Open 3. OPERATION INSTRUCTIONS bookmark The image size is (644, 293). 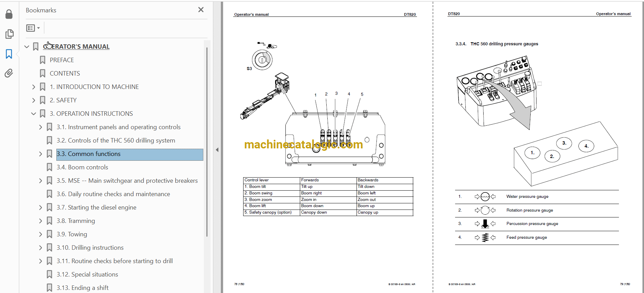[x=91, y=114]
